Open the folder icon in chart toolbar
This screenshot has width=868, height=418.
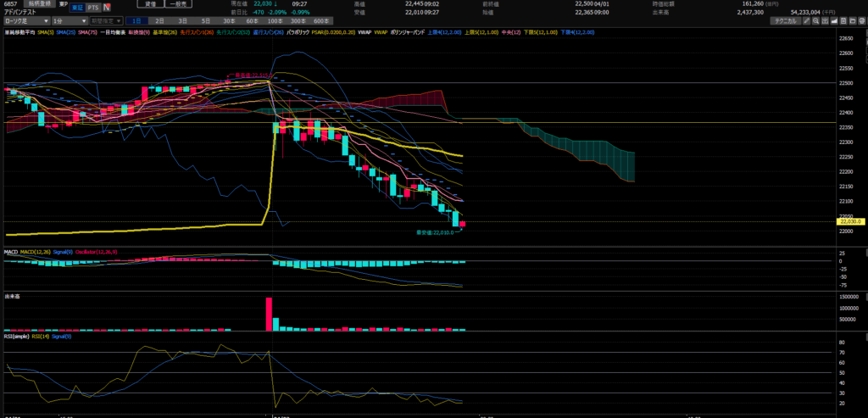coord(854,20)
